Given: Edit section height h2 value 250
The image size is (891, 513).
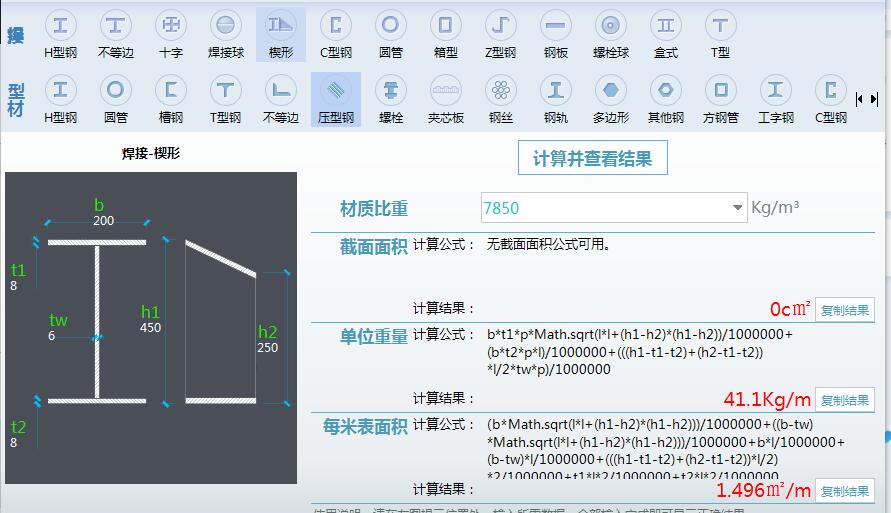Looking at the screenshot, I should (268, 347).
